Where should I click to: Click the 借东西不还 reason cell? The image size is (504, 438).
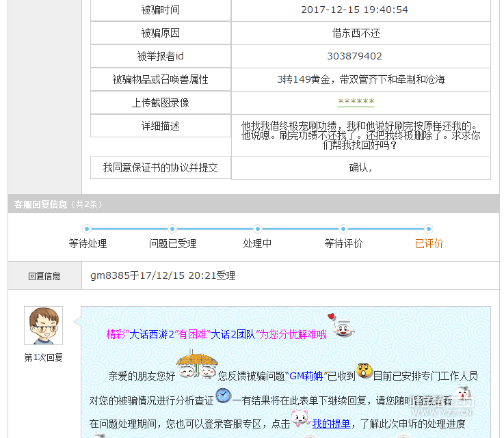click(356, 33)
